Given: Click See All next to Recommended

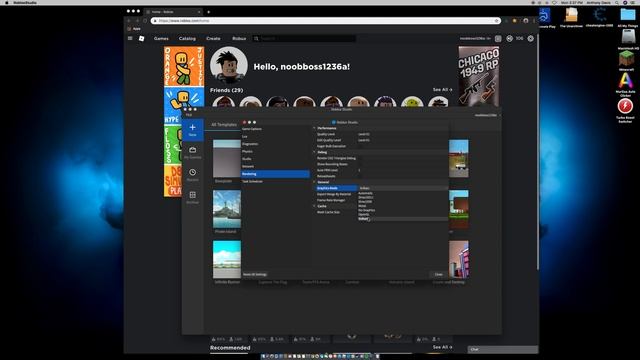Looking at the screenshot, I should pos(442,347).
